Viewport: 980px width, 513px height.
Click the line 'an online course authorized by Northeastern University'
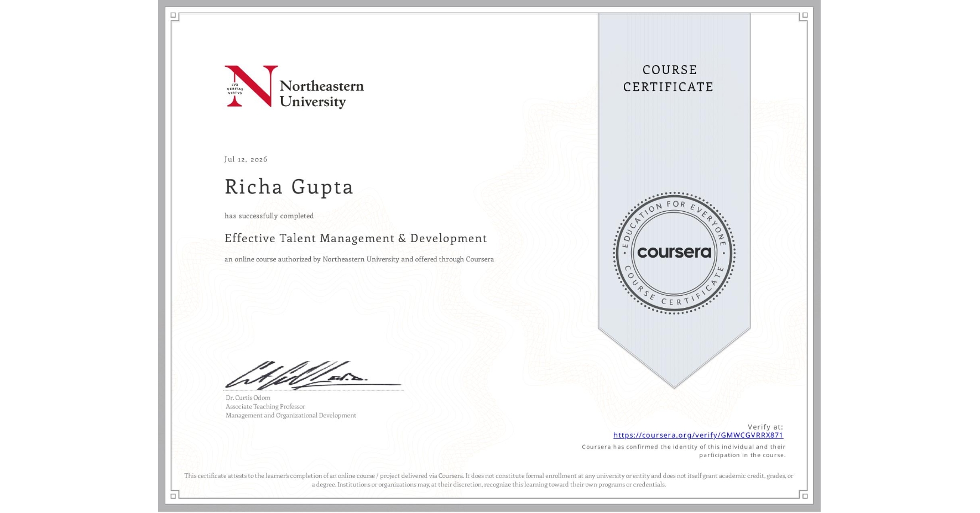pos(359,259)
